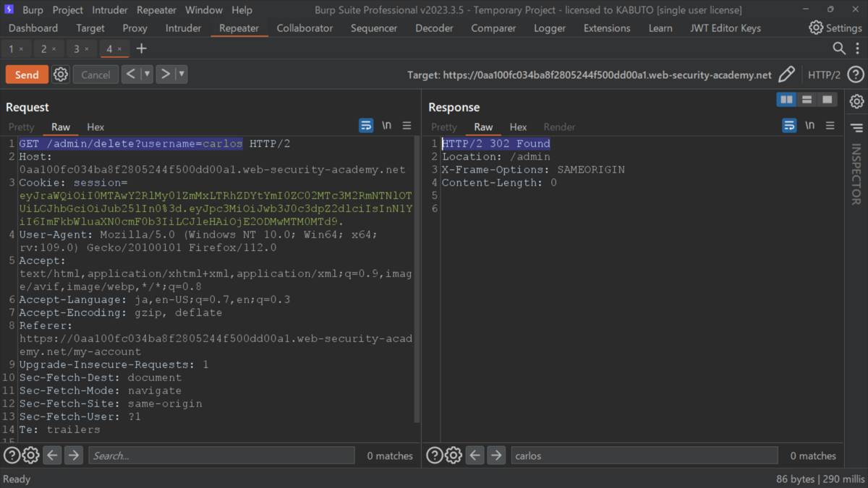Open the Window menu
This screenshot has height=488, width=868.
tap(204, 10)
